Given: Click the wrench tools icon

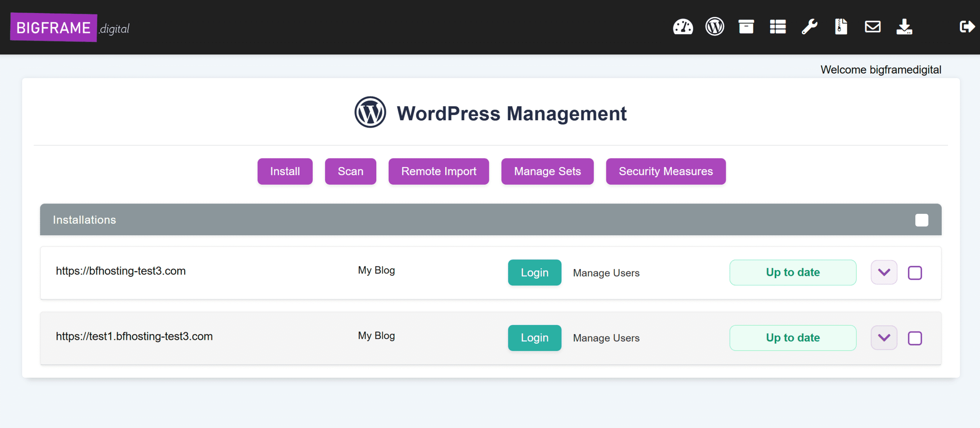Looking at the screenshot, I should (809, 27).
